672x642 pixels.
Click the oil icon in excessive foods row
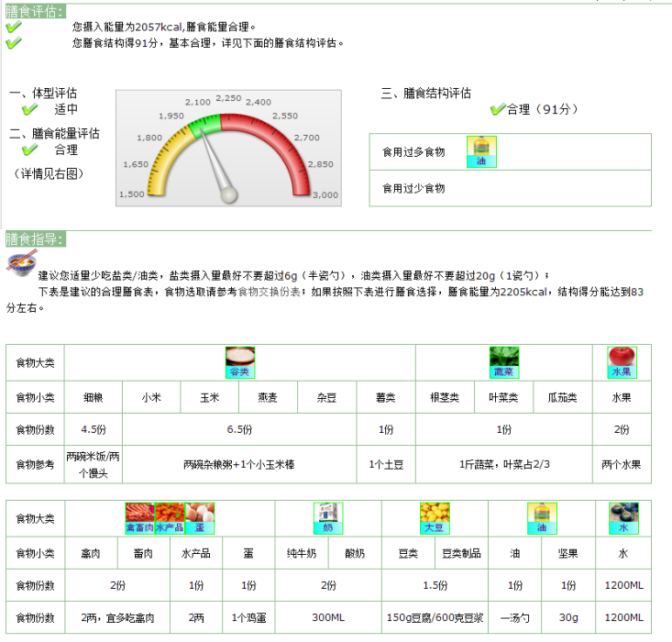481,152
